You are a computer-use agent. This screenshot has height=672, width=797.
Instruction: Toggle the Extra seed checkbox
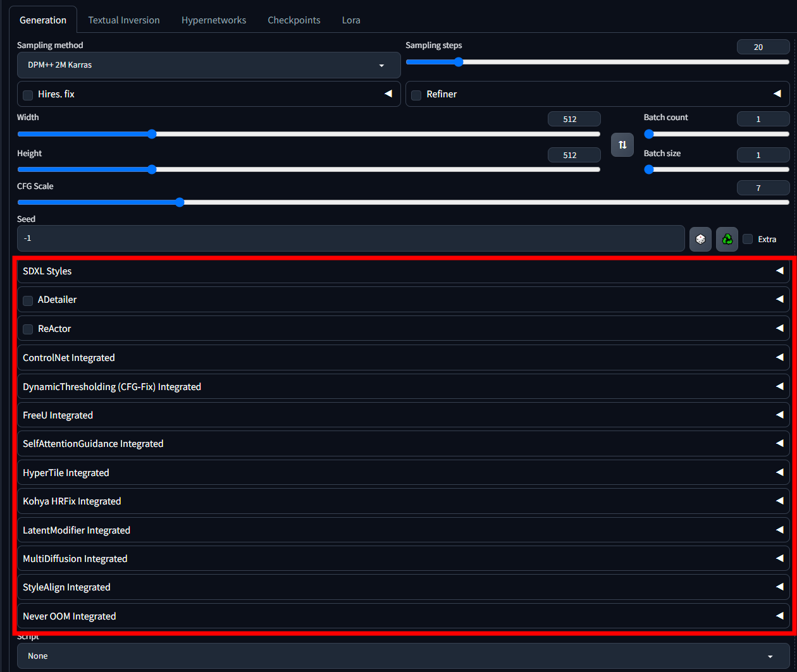click(748, 239)
